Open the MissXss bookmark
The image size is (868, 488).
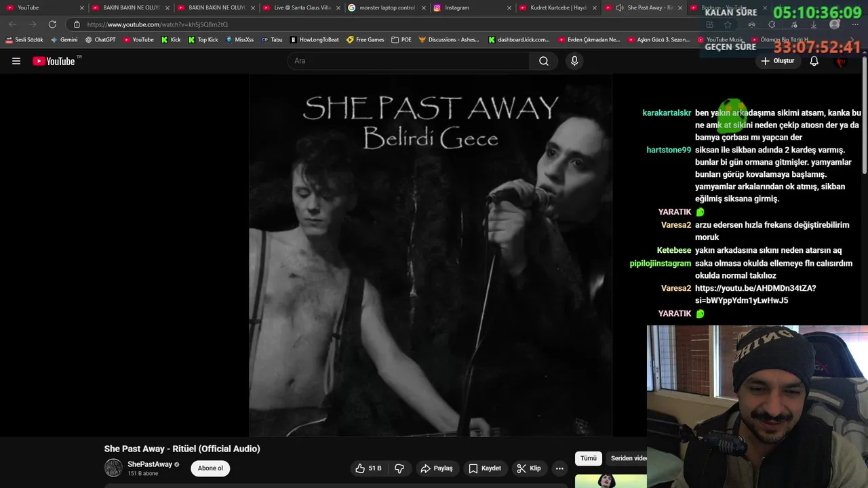pyautogui.click(x=239, y=40)
